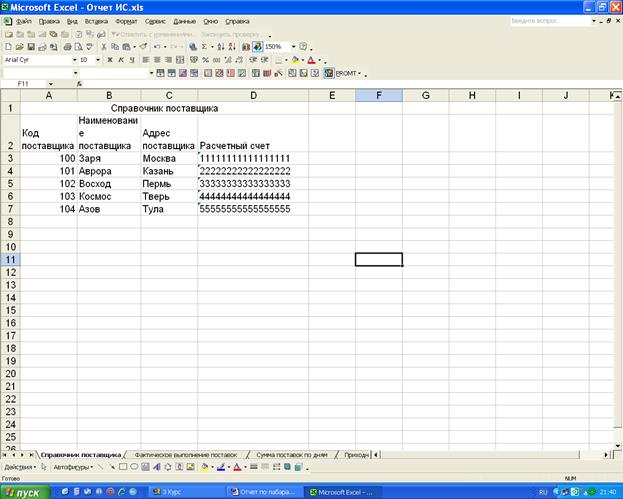Select cell containing Москва
The image size is (623, 499).
click(x=169, y=158)
